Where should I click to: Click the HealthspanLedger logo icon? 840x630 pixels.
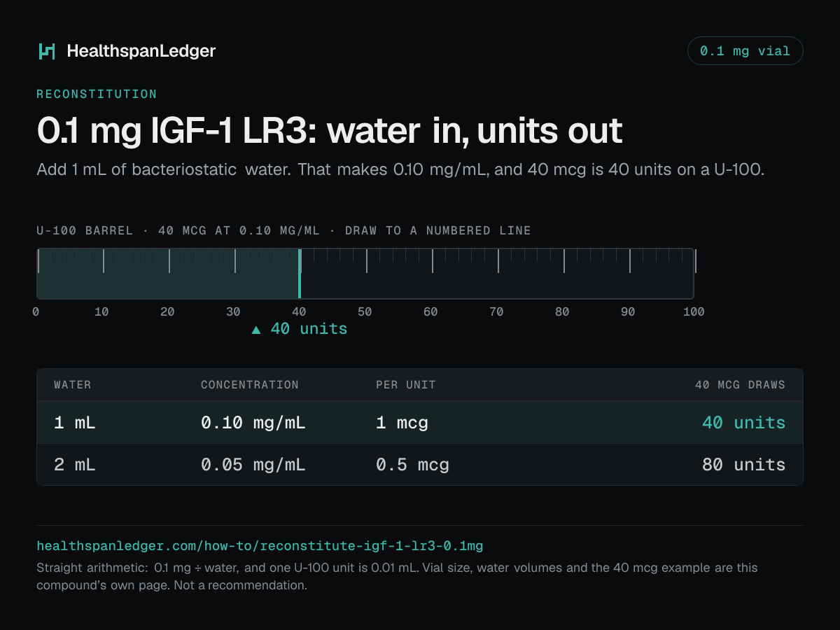point(46,51)
